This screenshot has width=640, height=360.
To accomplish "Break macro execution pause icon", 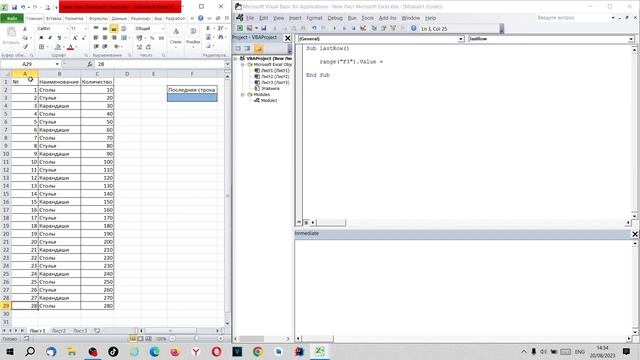I will pos(344,28).
